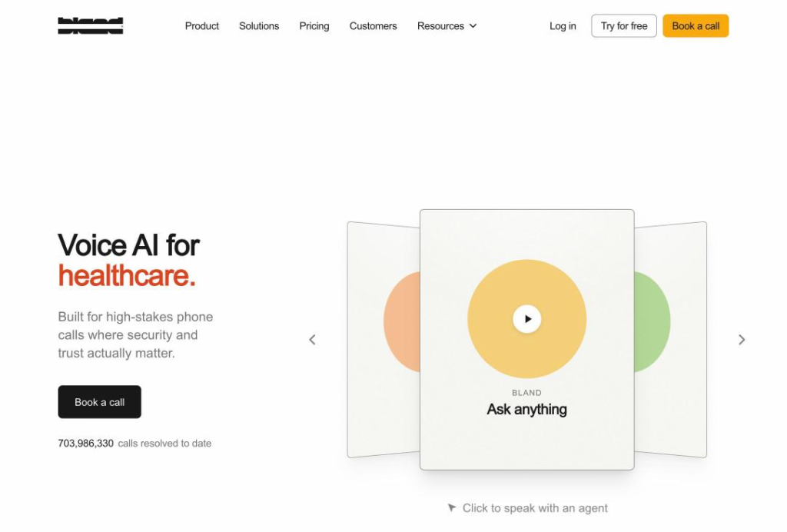Click the "Click to speak with an agent" text

click(x=535, y=508)
